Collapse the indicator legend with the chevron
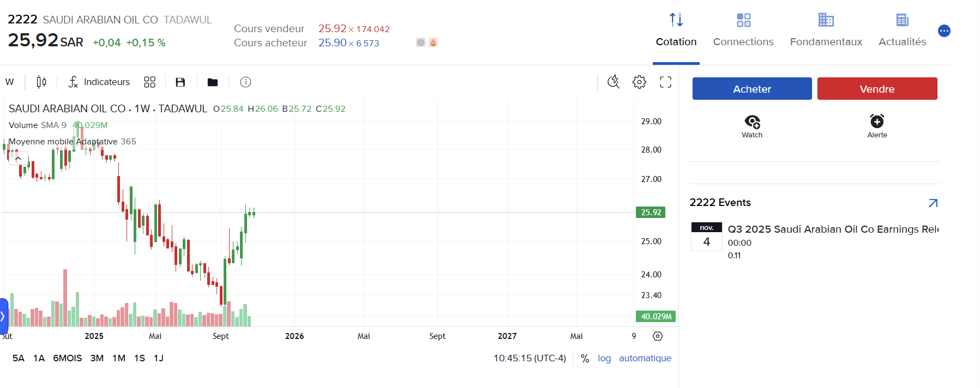The height and width of the screenshot is (388, 980). coord(18,159)
